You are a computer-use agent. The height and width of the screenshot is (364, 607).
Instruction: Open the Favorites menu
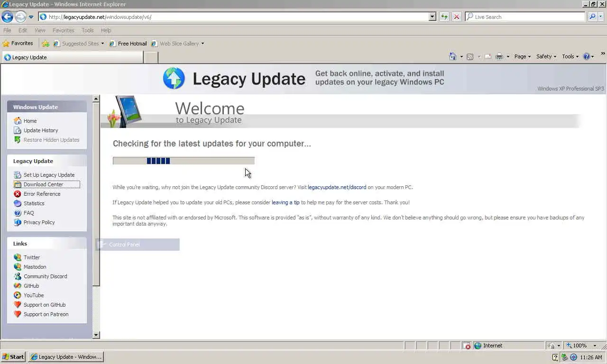(63, 30)
